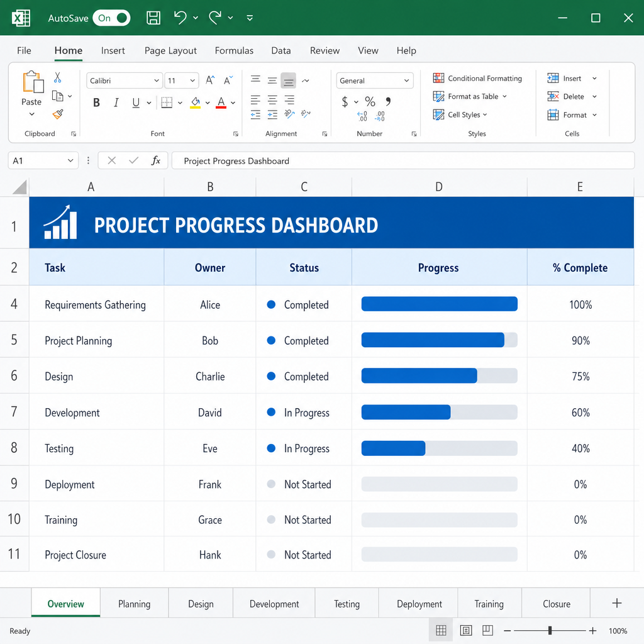Toggle Bold formatting
Screen dimensions: 644x644
coord(96,103)
